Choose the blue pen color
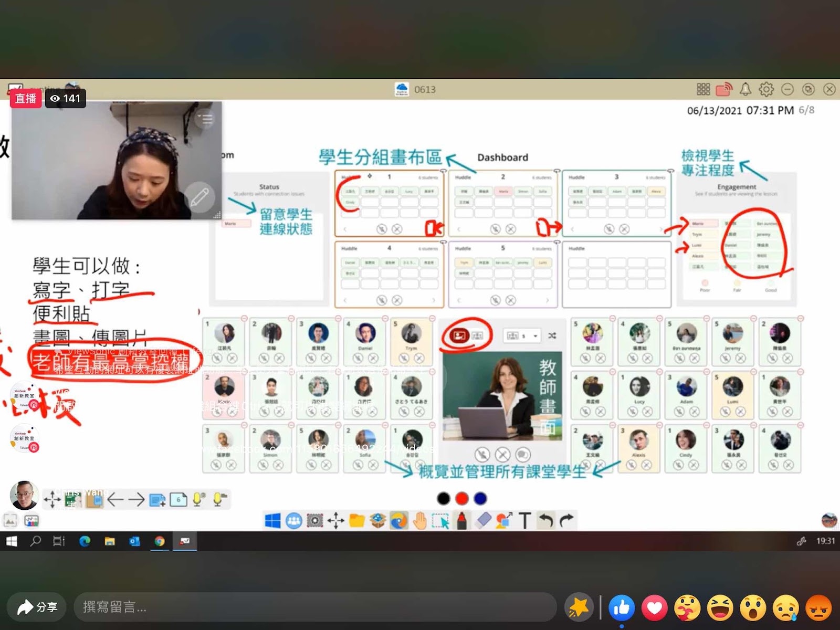Screen dimensions: 840x630 click(x=480, y=498)
